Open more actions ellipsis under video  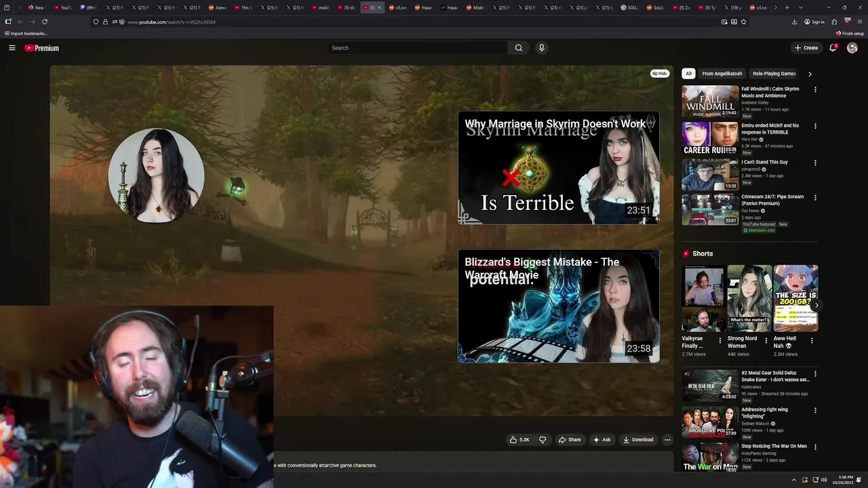[x=667, y=440]
